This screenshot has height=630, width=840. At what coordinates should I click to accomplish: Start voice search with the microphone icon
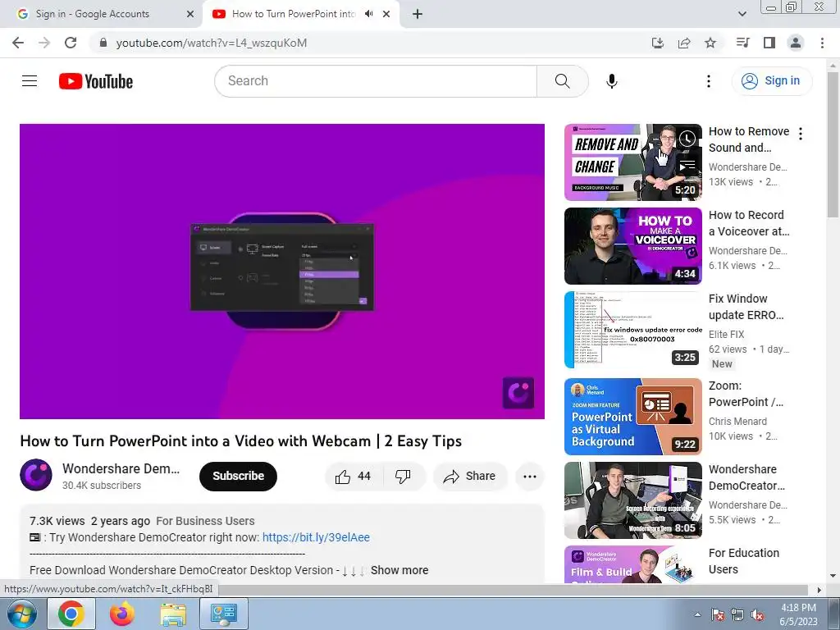pos(611,81)
